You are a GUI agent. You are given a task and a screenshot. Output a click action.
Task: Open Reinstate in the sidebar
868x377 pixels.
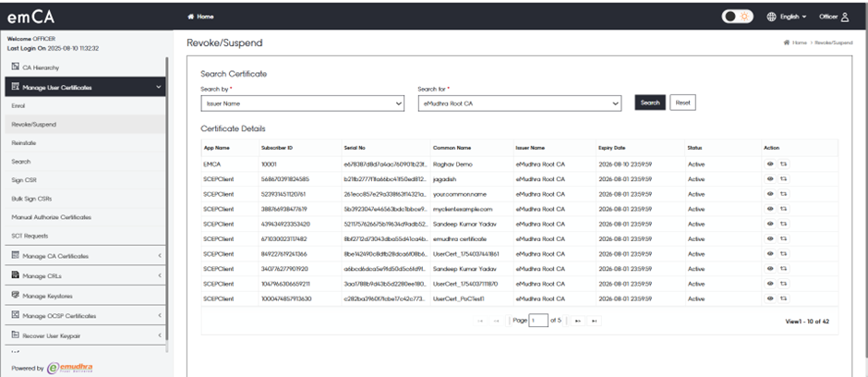tap(25, 142)
